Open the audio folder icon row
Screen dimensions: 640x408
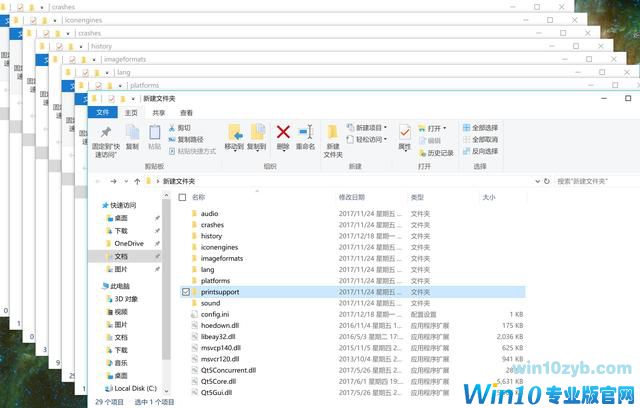point(352,214)
